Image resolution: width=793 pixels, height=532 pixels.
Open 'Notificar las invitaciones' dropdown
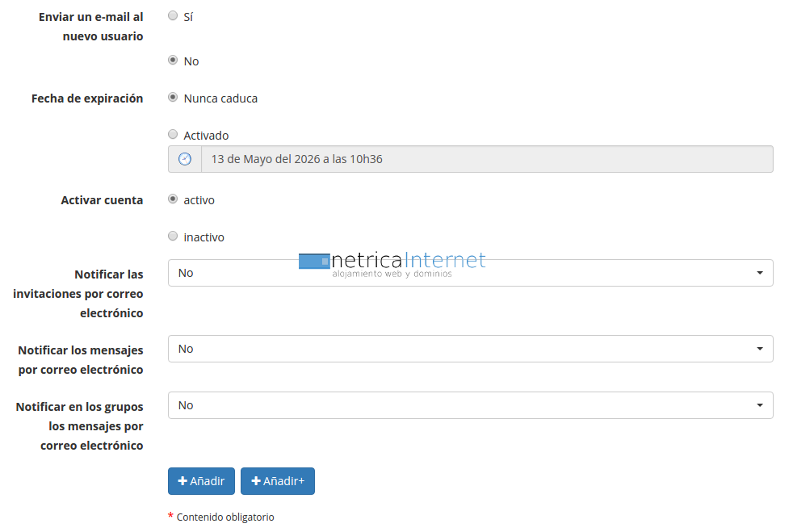470,273
